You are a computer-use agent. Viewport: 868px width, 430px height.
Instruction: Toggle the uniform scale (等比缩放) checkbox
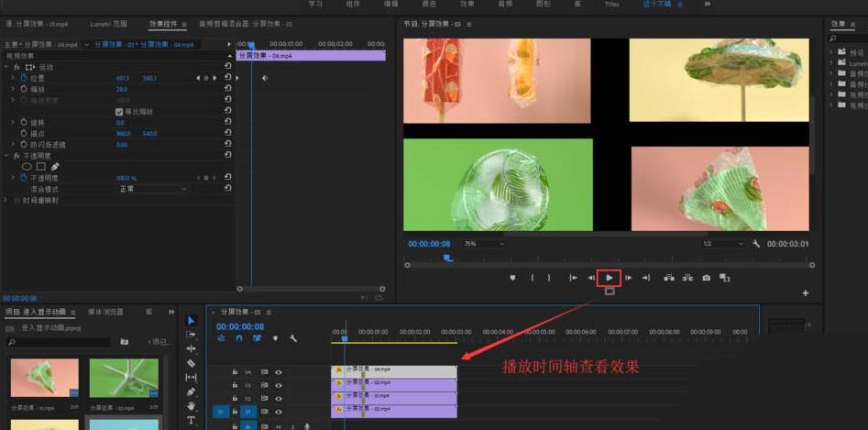[x=118, y=112]
